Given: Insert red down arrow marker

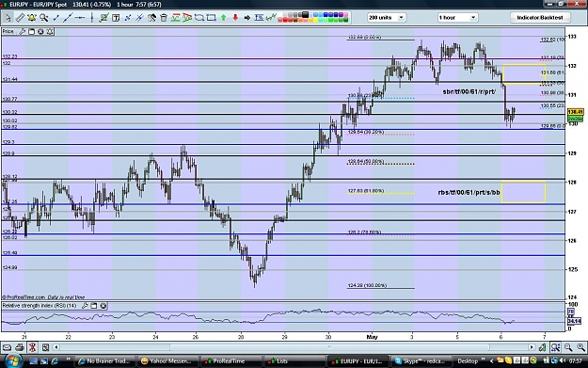Looking at the screenshot, I should coord(235,18).
